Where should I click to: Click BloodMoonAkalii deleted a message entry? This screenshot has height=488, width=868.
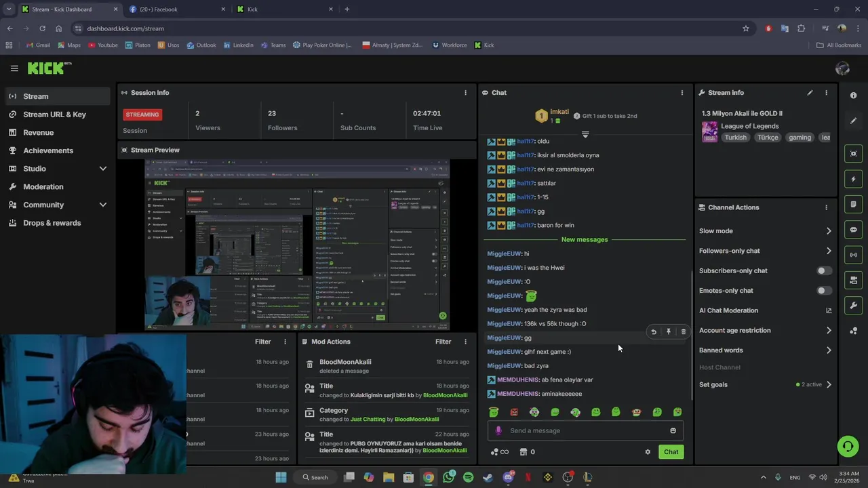387,366
